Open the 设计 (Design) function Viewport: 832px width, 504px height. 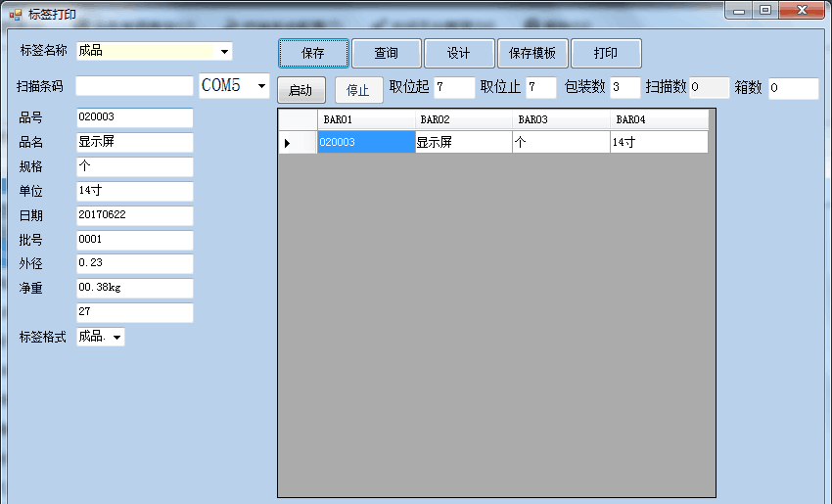(458, 54)
